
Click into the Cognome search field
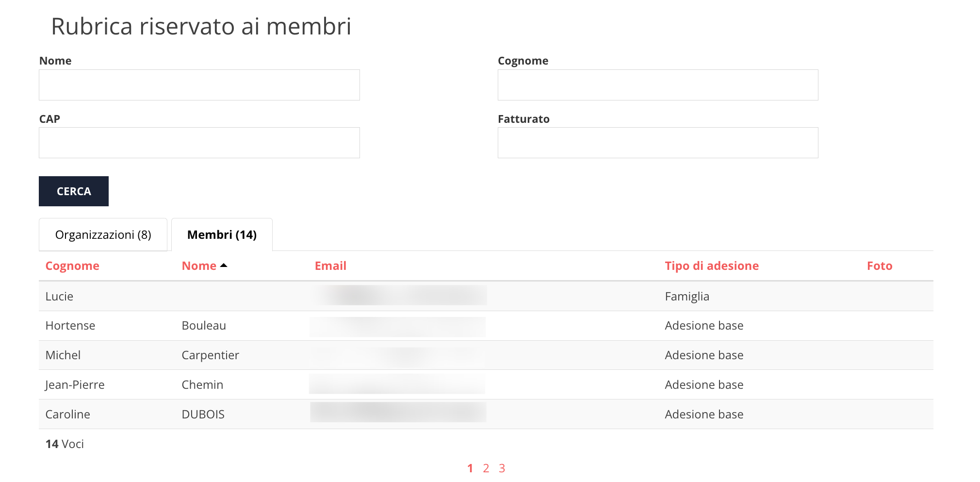coord(657,85)
